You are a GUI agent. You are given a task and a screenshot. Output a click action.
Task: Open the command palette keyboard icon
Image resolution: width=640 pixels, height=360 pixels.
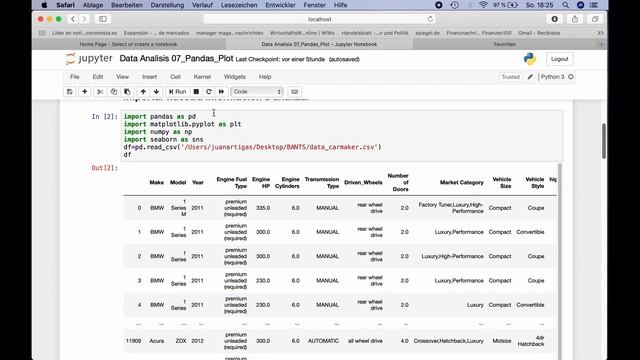[x=295, y=92]
